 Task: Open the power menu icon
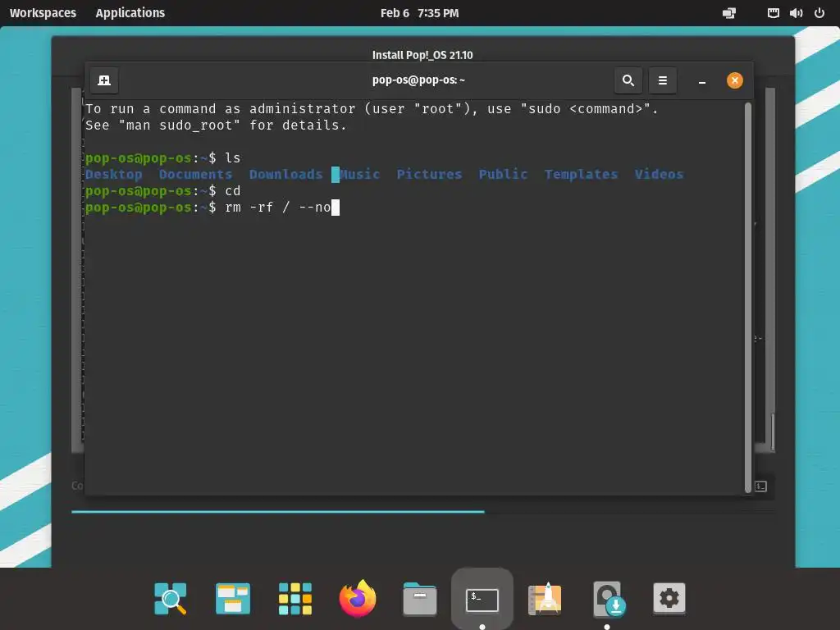click(819, 13)
